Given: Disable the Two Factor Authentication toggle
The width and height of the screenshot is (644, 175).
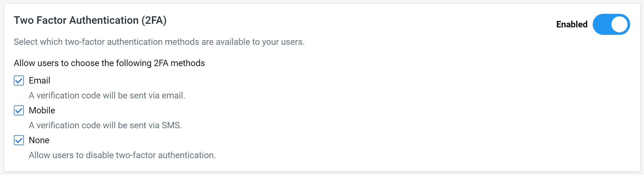Looking at the screenshot, I should click(x=611, y=24).
